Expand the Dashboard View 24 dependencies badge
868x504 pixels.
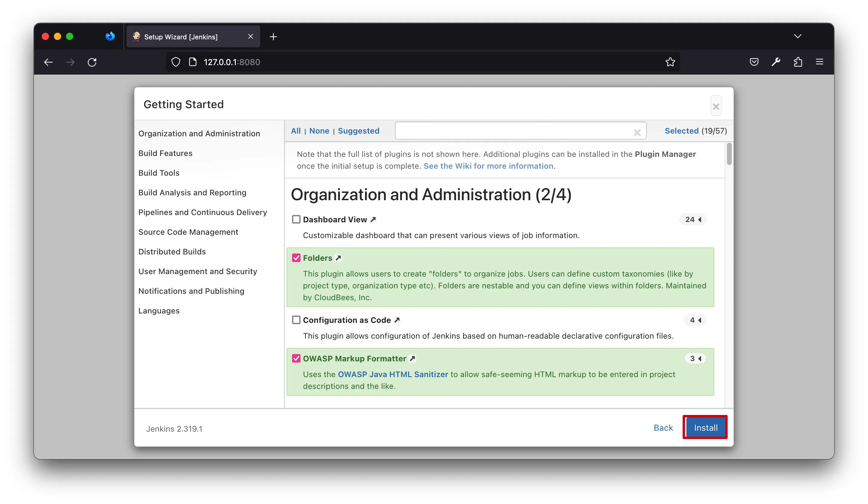click(x=693, y=220)
